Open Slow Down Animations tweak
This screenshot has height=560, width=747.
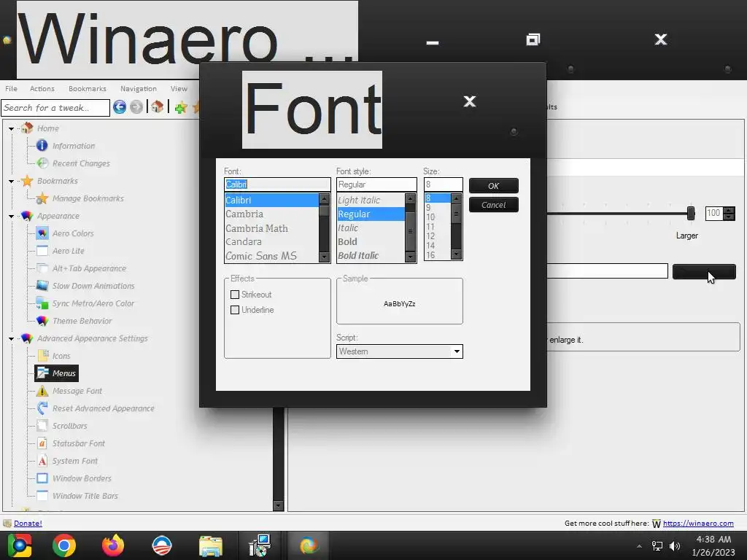click(x=93, y=286)
